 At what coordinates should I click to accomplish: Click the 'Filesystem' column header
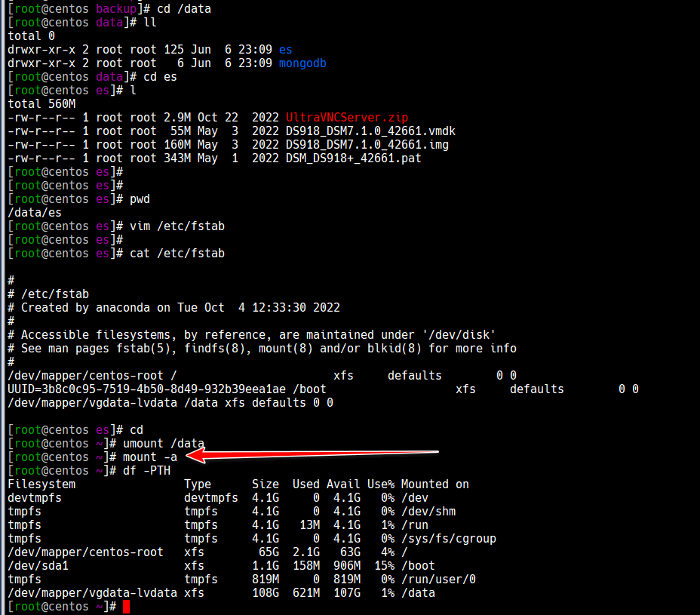pos(41,484)
